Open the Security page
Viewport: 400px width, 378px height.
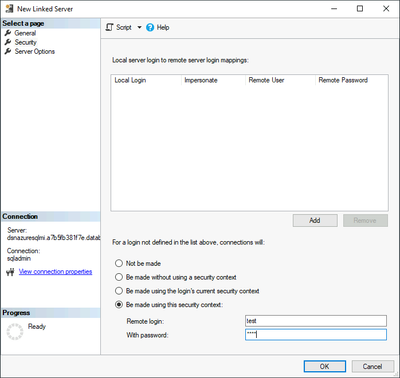25,42
